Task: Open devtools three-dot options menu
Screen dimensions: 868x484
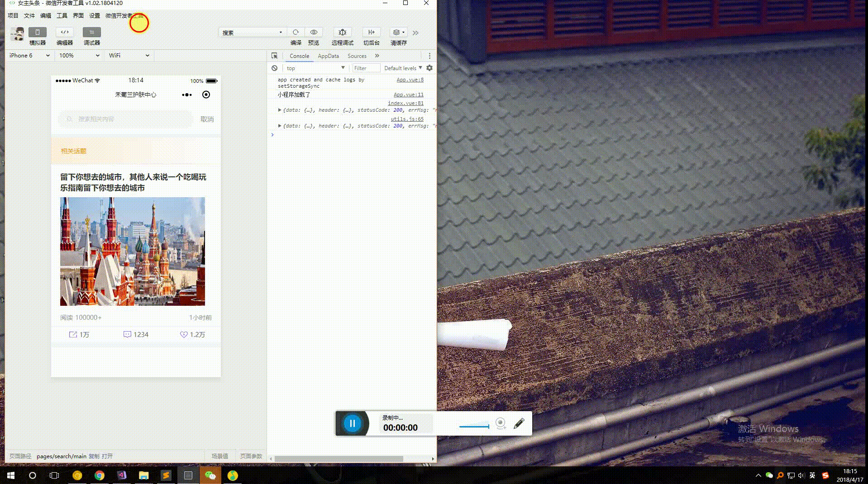Action: click(429, 56)
